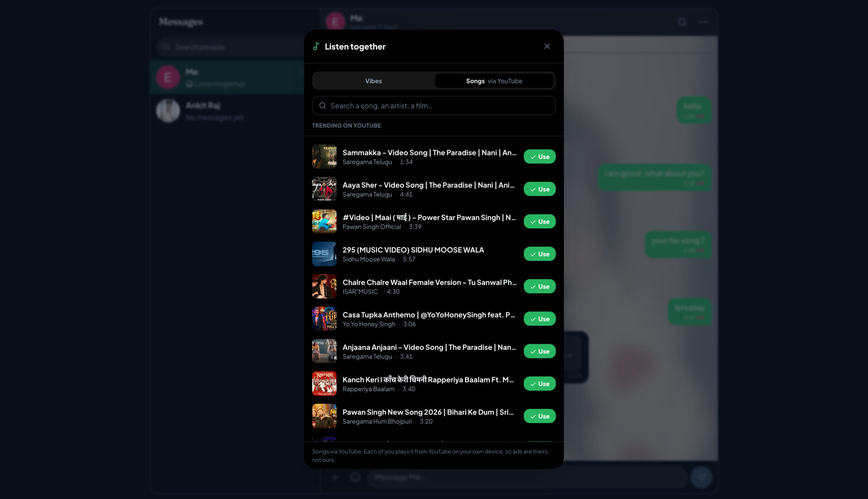The width and height of the screenshot is (868, 499).
Task: Open the Casa Tupka Anthemo thumbnail
Action: [324, 319]
